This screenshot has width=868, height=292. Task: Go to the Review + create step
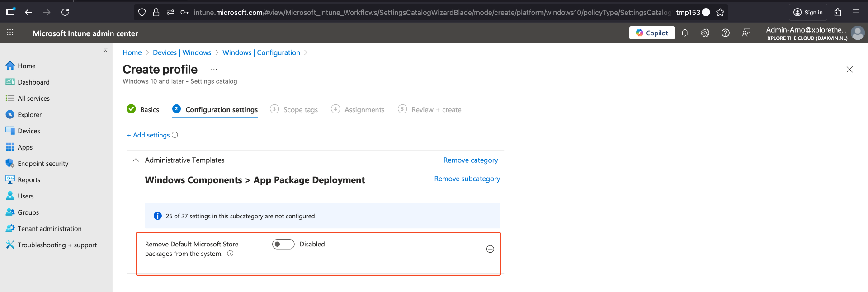tap(429, 109)
